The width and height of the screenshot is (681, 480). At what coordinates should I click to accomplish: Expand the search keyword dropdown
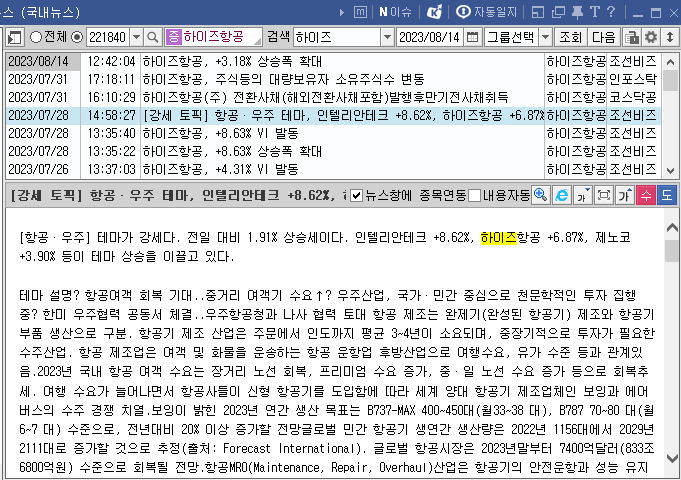click(x=387, y=37)
